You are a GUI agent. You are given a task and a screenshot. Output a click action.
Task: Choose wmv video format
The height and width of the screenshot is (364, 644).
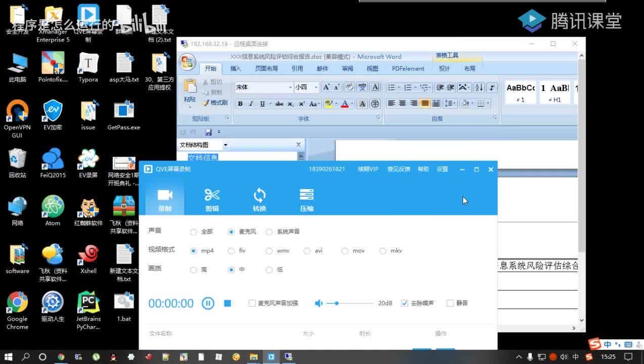tap(269, 251)
